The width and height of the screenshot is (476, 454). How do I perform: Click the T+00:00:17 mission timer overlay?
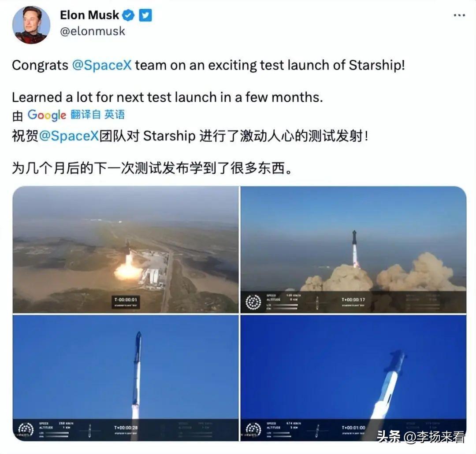click(353, 302)
